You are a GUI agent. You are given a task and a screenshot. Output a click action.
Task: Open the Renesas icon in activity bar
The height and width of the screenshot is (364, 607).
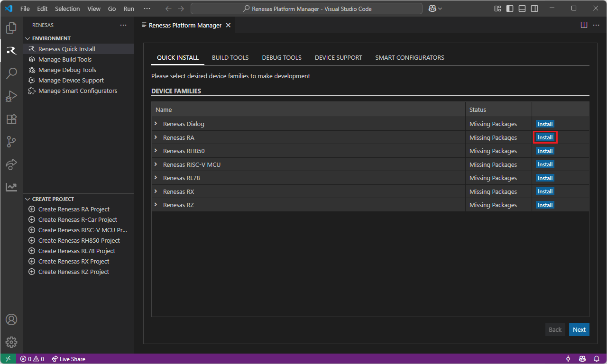11,51
